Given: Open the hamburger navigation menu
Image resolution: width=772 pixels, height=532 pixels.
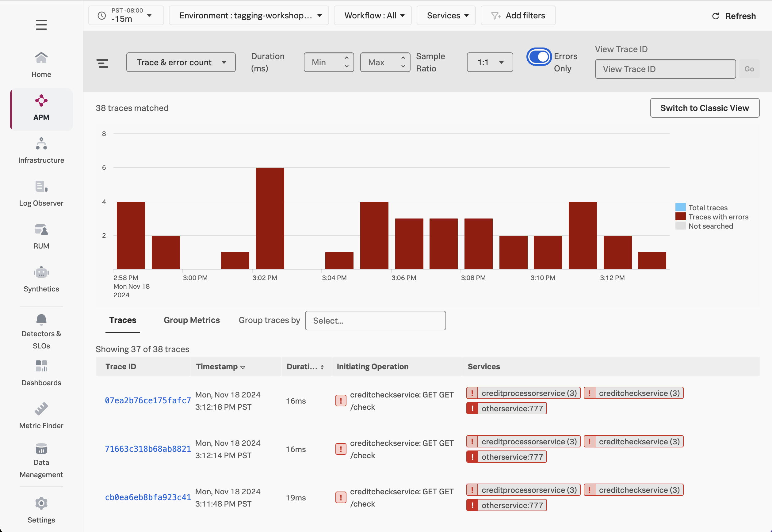Looking at the screenshot, I should tap(41, 25).
